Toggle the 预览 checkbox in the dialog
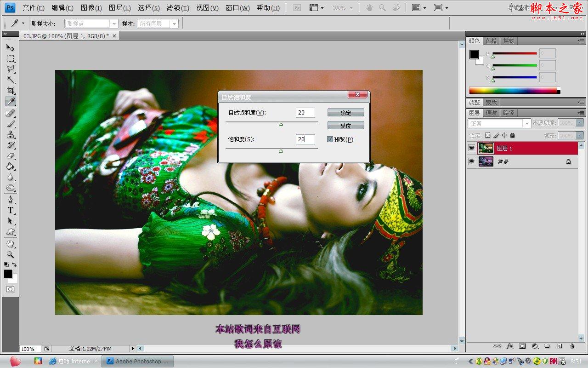588x368 pixels. 330,139
